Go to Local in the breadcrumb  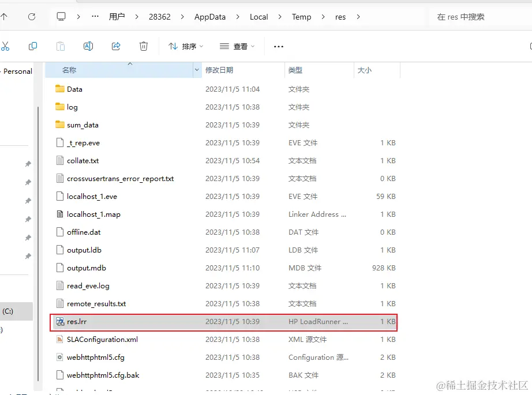point(259,17)
